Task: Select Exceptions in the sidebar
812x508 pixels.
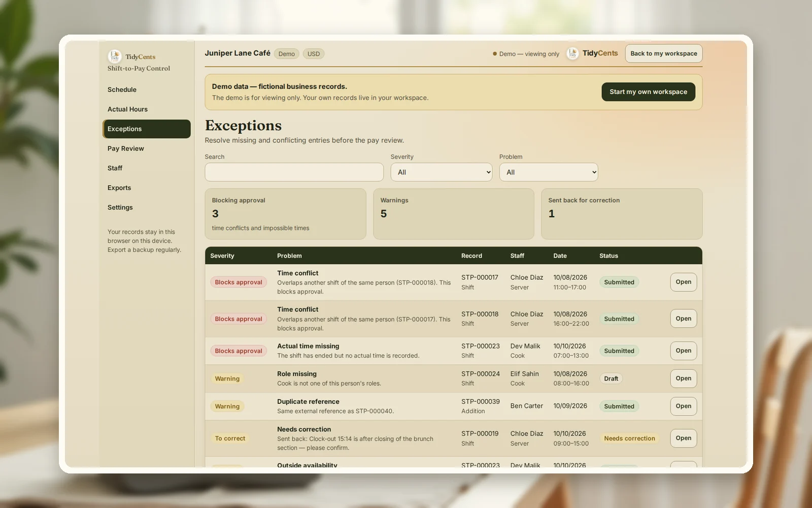Action: [x=146, y=129]
